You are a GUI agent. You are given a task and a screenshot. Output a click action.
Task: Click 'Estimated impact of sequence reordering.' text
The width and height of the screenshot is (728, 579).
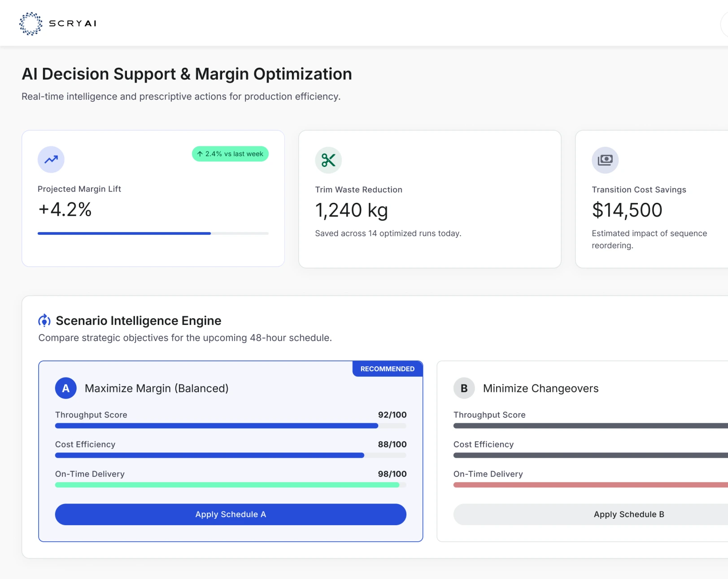click(650, 239)
